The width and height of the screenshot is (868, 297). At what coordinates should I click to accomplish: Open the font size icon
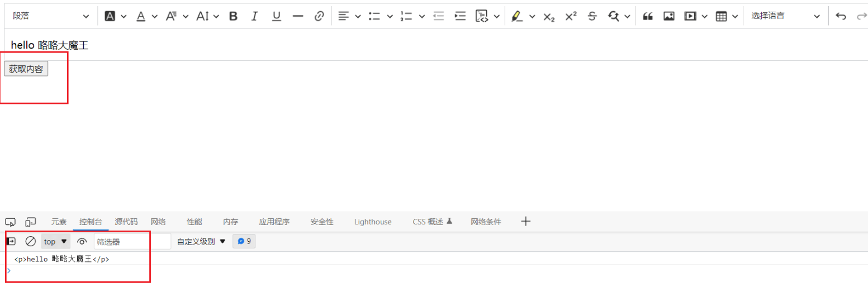pyautogui.click(x=202, y=16)
